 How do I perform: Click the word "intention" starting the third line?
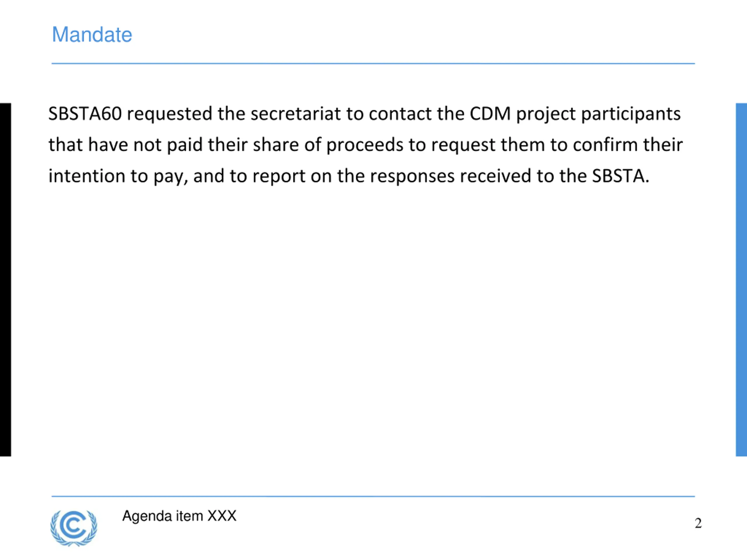pos(87,176)
